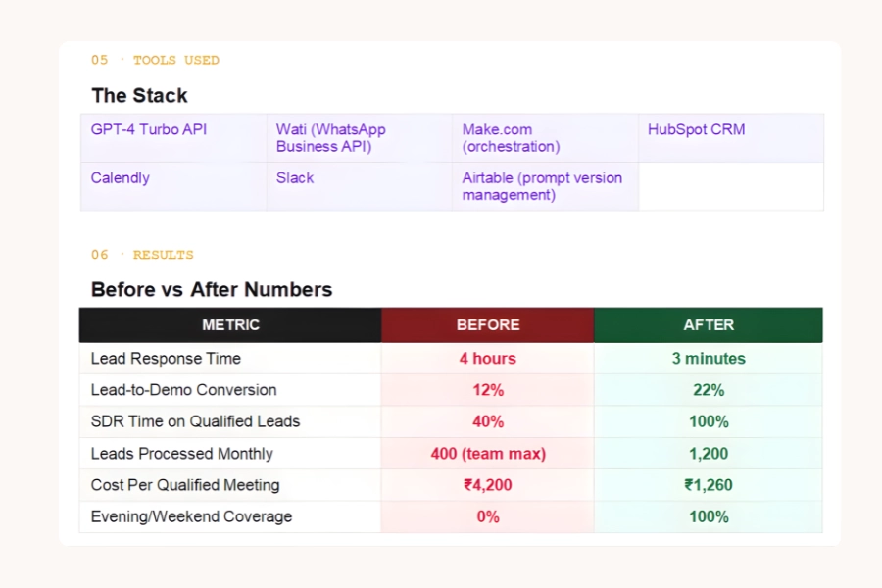Screen dimensions: 882x588
Task: Select the '4 hours' before value
Action: point(487,359)
